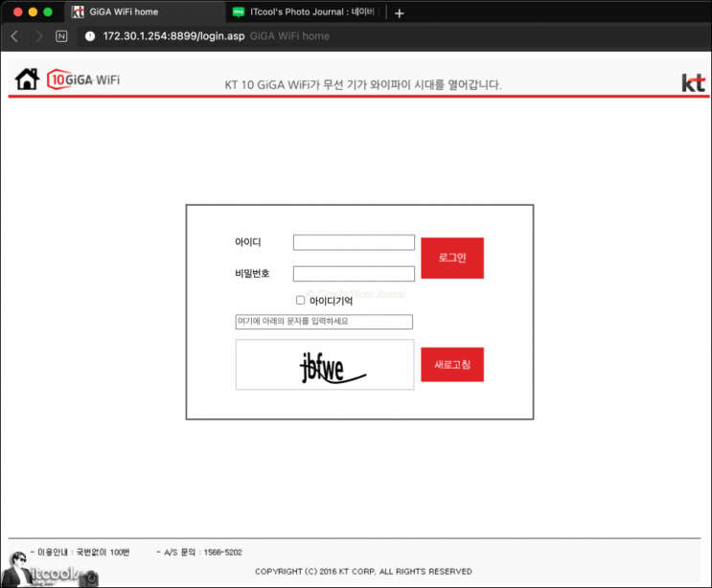Close the browser window with red button
Image resolution: width=712 pixels, height=588 pixels.
17,12
